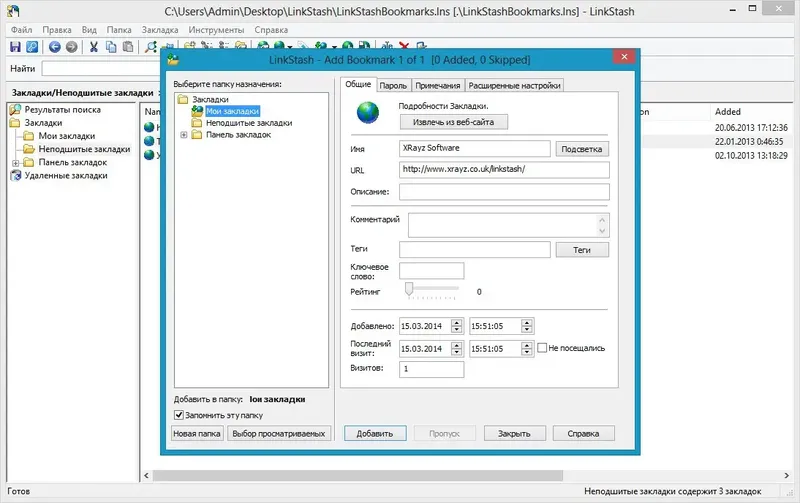Viewport: 800px width, 503px height.
Task: Click the Подсветка button
Action: pos(582,149)
